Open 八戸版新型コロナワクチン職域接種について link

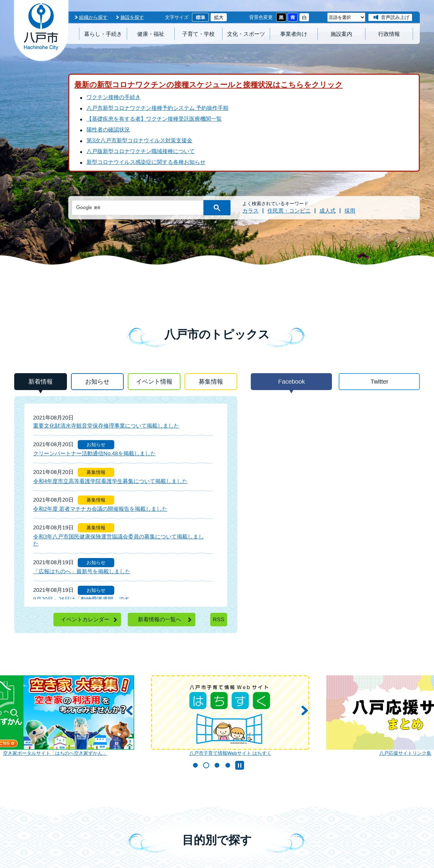(140, 151)
